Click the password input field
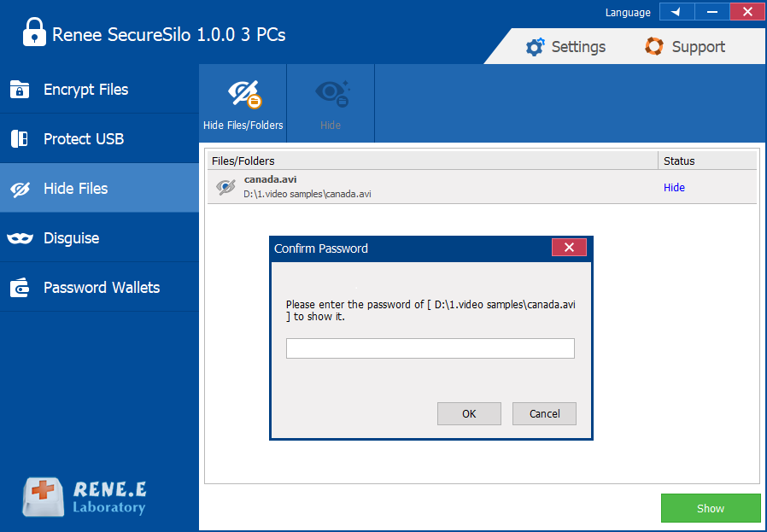Viewport: 767px width, 532px height. (x=430, y=348)
